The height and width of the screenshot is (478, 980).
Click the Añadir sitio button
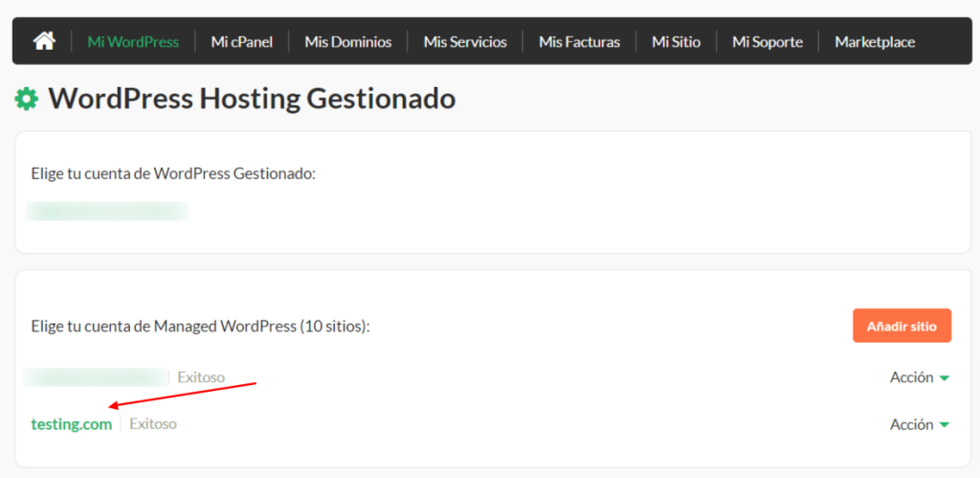[x=902, y=326]
